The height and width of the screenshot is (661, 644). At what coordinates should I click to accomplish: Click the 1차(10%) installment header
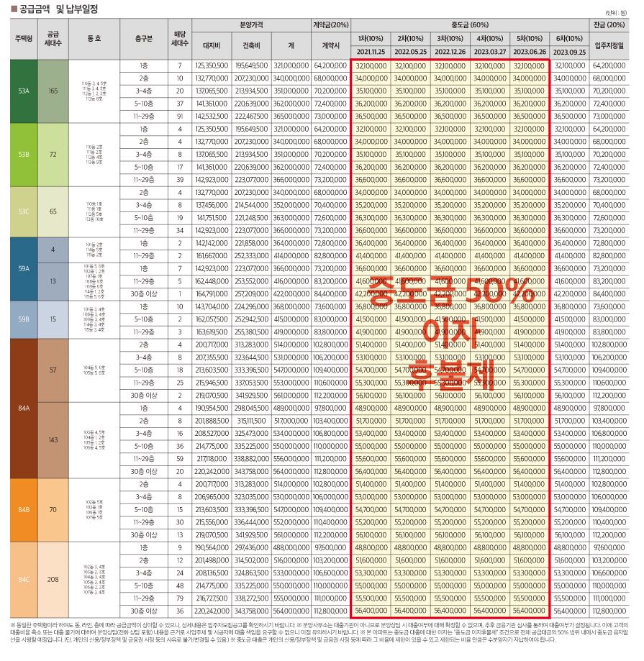point(371,38)
